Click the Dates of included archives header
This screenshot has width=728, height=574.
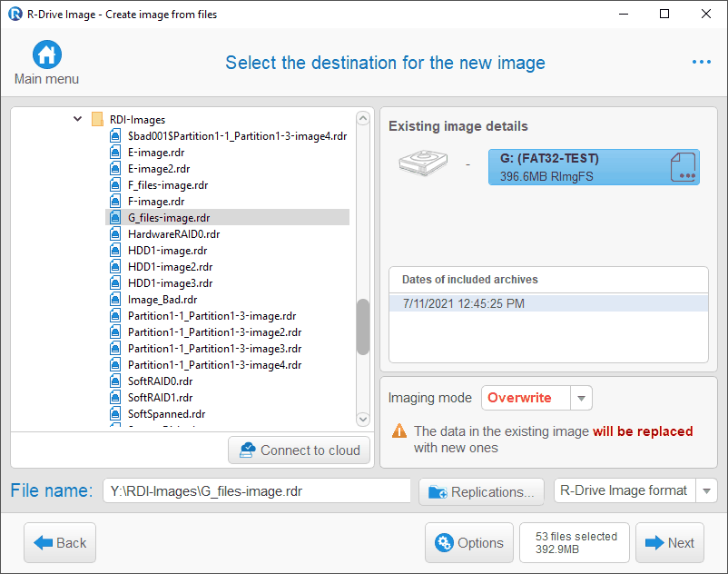470,279
